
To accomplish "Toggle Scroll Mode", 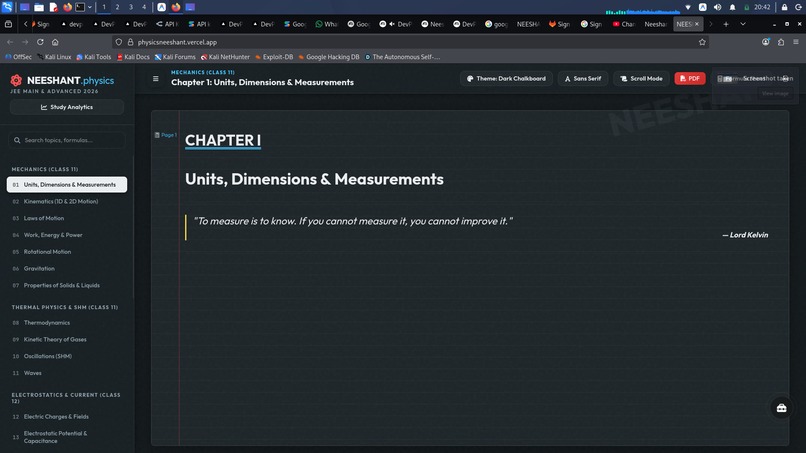I will [x=641, y=79].
